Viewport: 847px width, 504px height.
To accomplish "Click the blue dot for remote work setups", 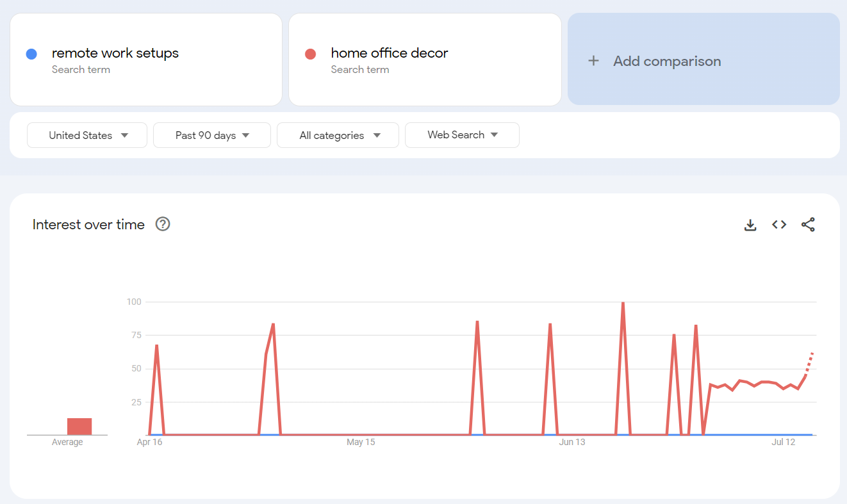I will point(31,54).
